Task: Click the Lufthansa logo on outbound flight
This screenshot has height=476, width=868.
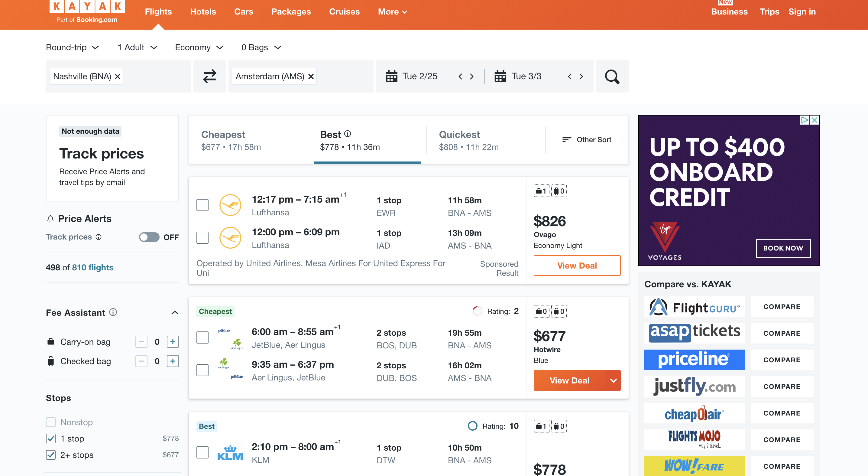Action: pos(230,205)
